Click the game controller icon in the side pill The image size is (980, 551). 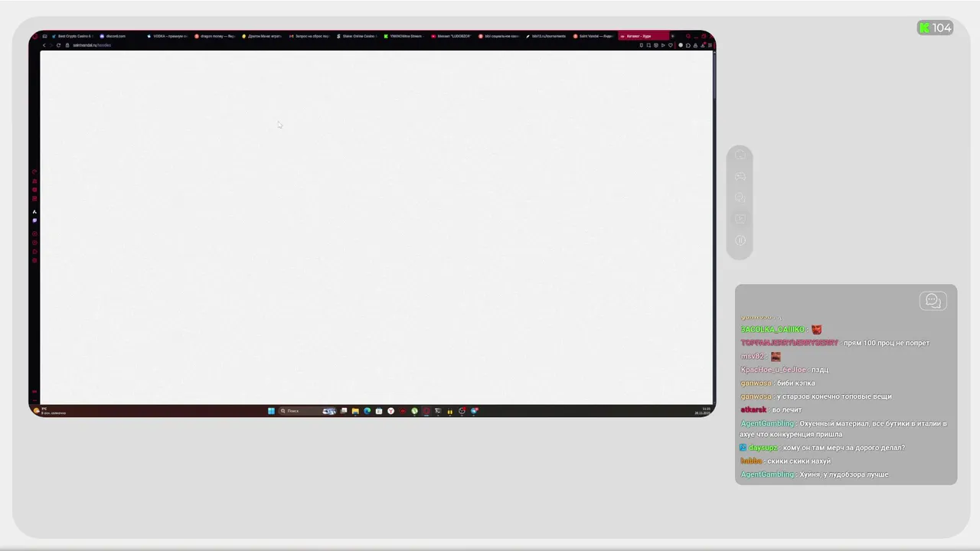pyautogui.click(x=740, y=177)
